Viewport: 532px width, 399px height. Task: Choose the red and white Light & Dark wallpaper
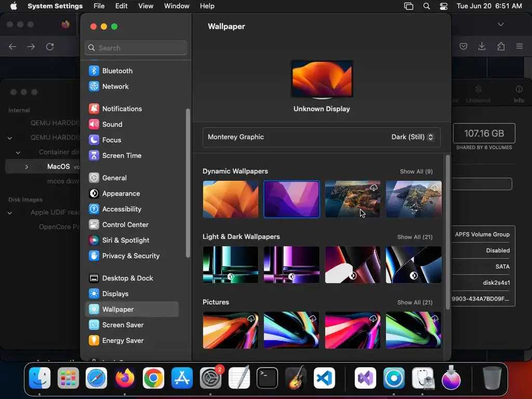coord(353,264)
